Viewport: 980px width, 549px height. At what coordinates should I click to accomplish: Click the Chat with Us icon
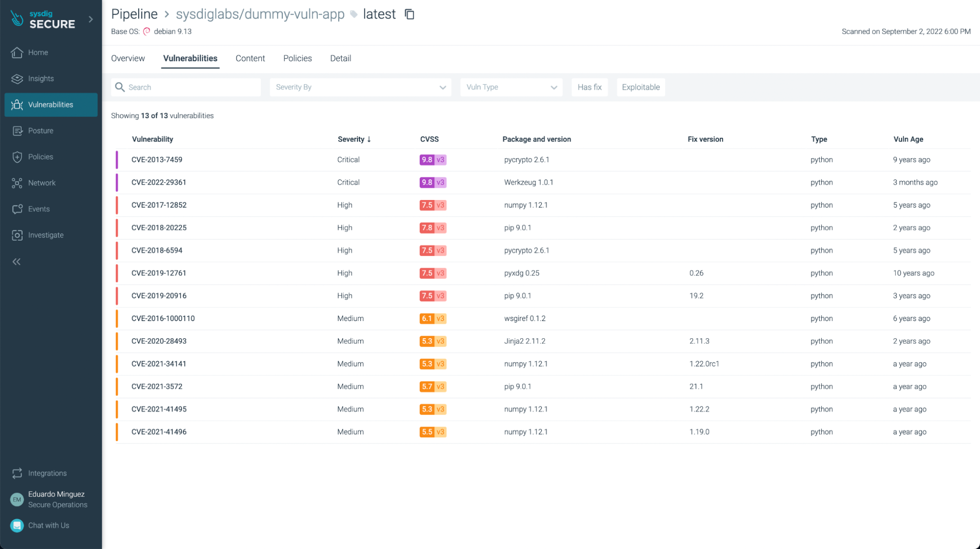pos(17,525)
